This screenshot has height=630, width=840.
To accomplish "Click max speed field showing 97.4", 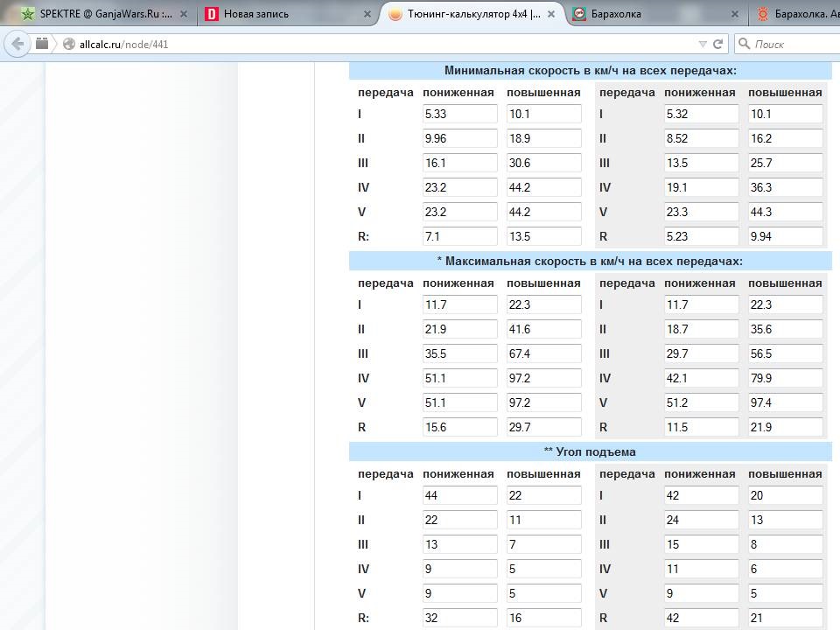I will pyautogui.click(x=786, y=402).
